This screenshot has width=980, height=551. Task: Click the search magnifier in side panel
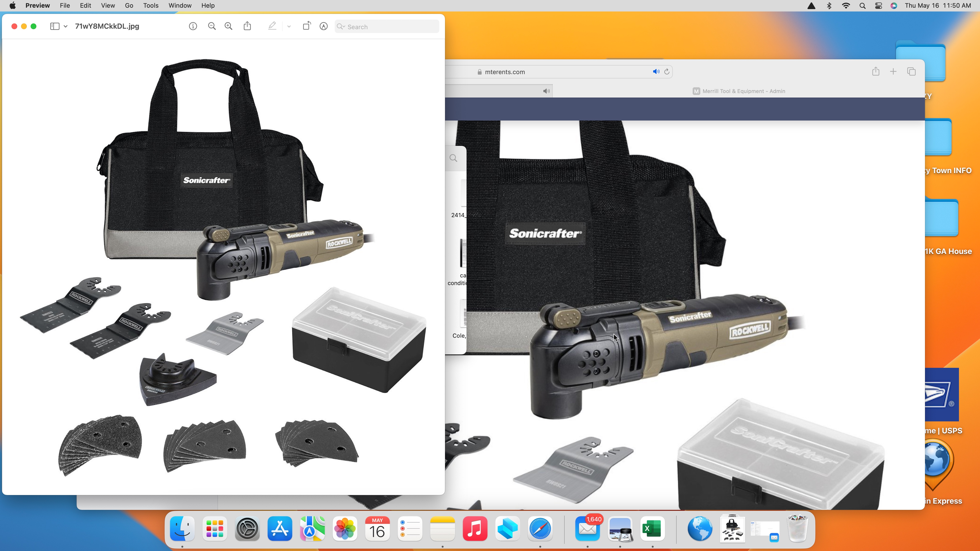click(453, 158)
